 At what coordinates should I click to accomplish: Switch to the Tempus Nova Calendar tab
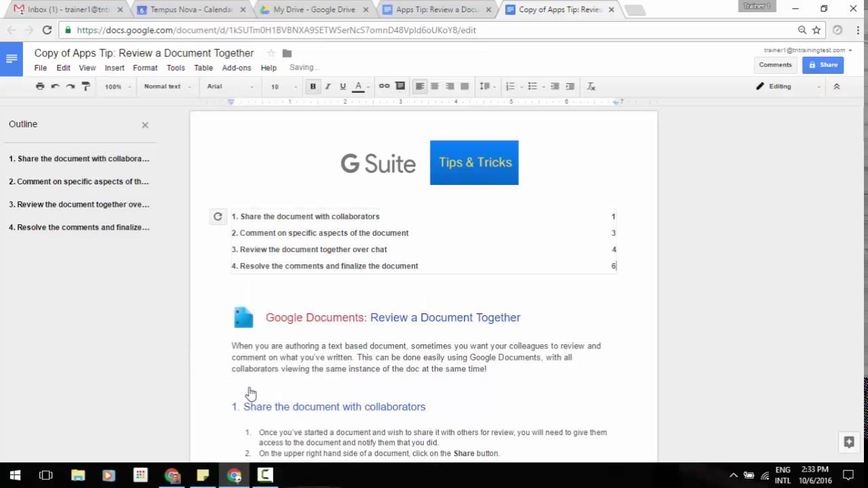(191, 9)
